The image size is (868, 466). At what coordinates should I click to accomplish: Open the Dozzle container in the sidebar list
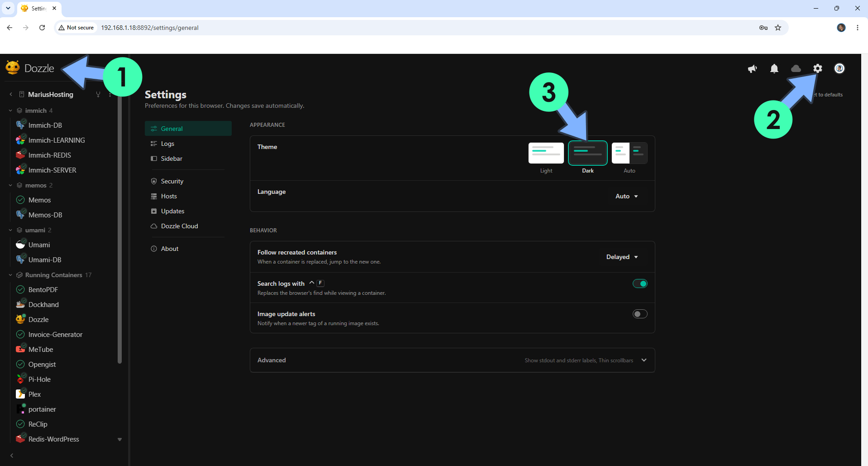(x=38, y=319)
